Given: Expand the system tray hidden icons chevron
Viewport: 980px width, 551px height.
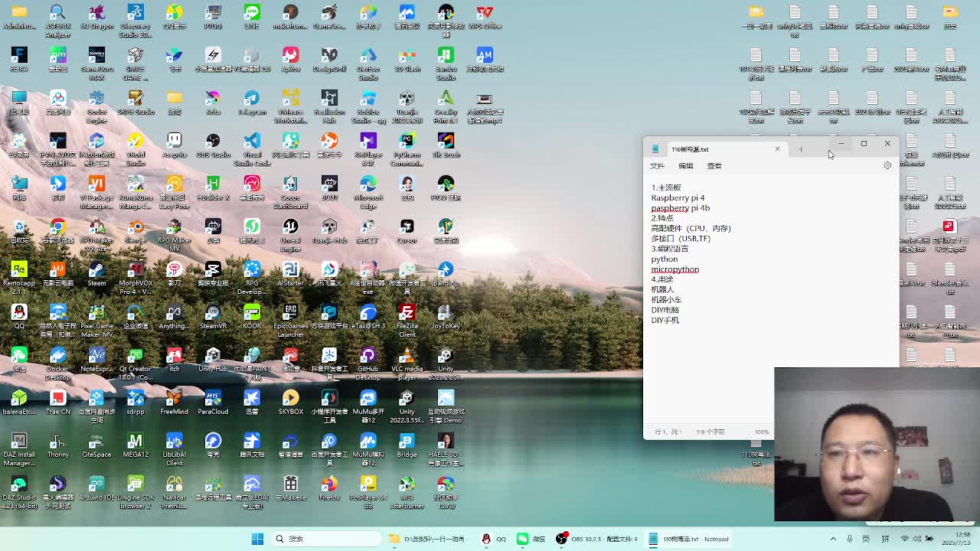Looking at the screenshot, I should [x=833, y=539].
